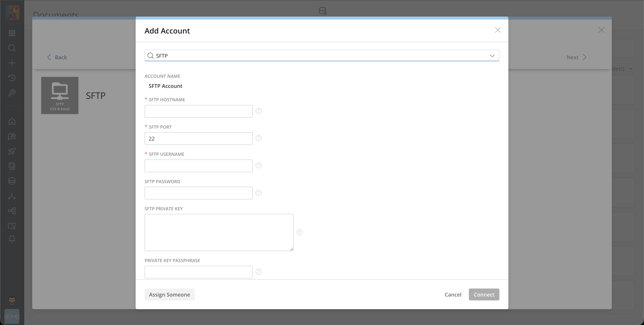Open the database cylinder icon in sidebar
This screenshot has height=325, width=644.
(12, 181)
